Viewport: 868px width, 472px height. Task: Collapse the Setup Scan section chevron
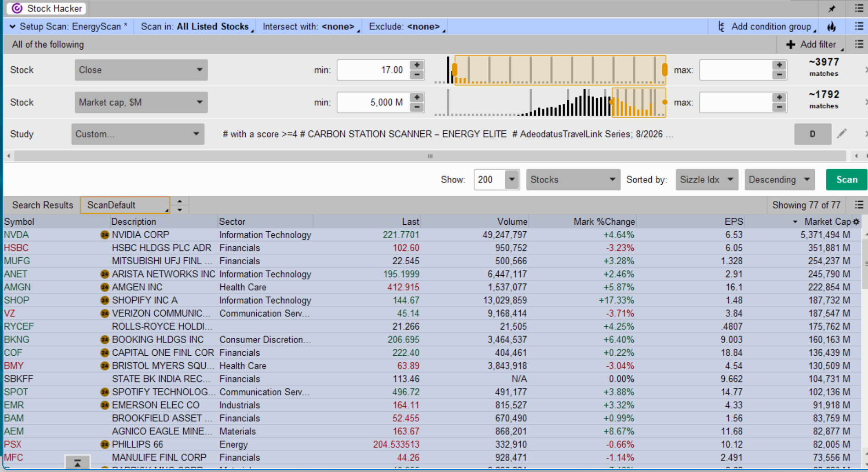click(12, 27)
